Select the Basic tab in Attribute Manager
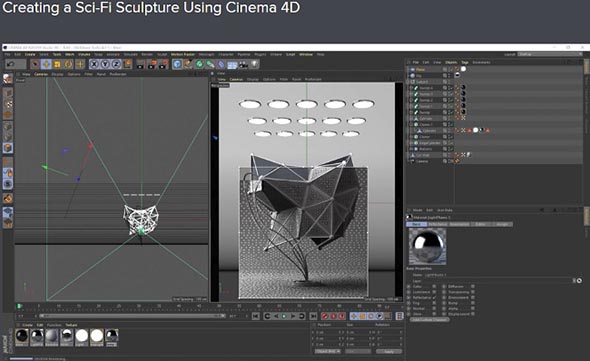 (416, 224)
